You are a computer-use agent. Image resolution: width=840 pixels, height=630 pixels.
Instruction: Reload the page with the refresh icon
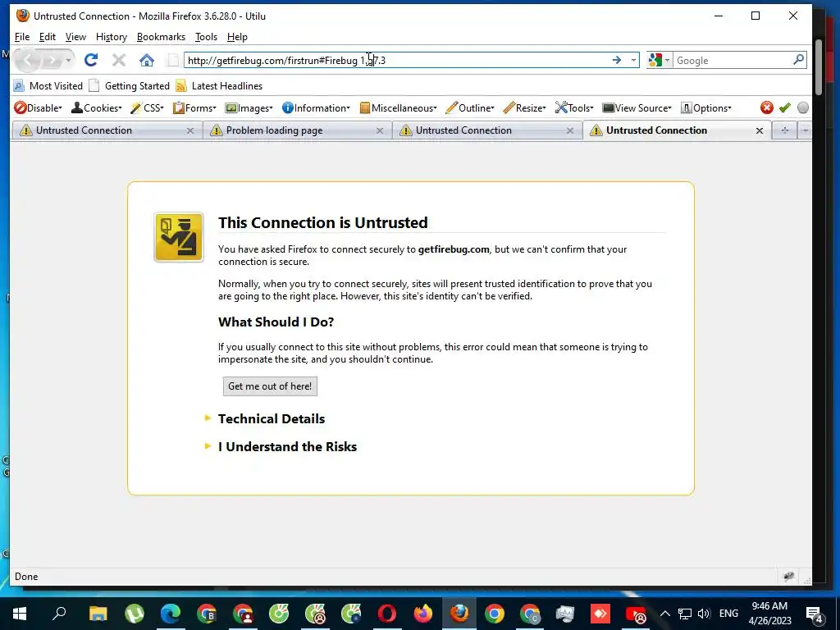point(91,60)
